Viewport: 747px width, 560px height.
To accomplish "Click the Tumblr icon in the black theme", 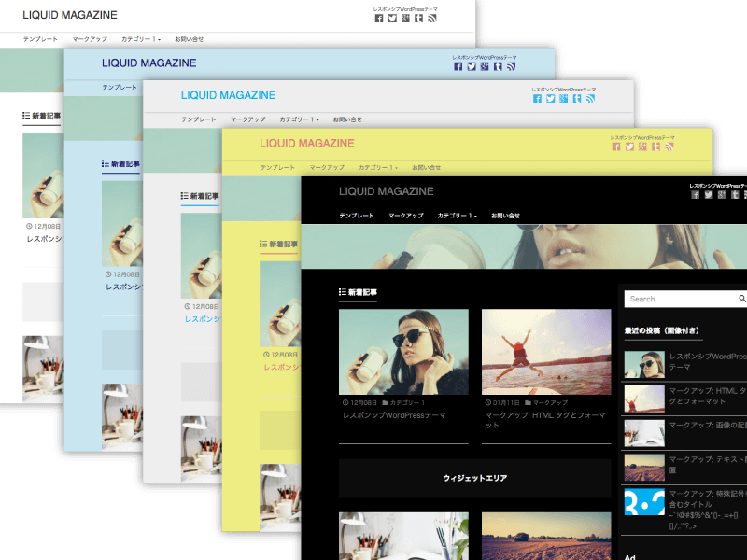I will point(735,195).
